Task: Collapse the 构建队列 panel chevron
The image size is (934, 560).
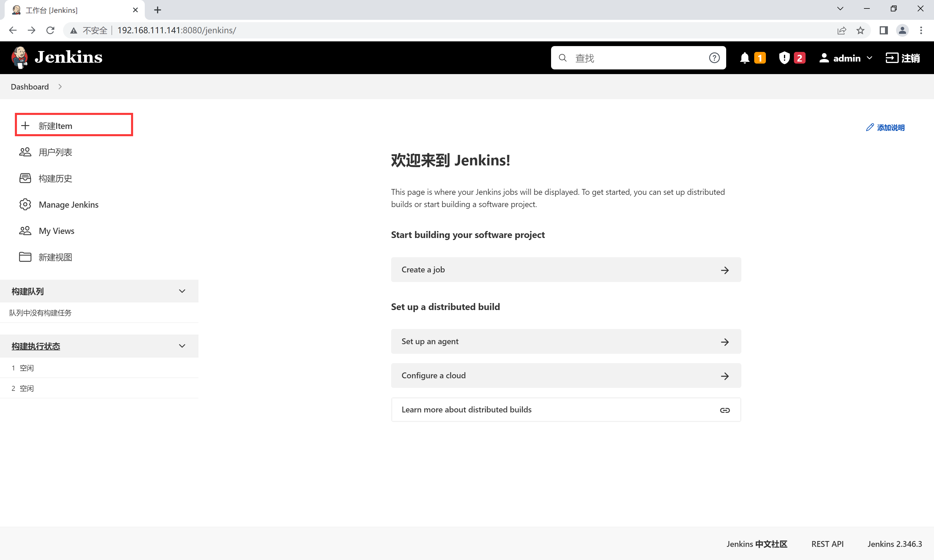Action: coord(182,291)
